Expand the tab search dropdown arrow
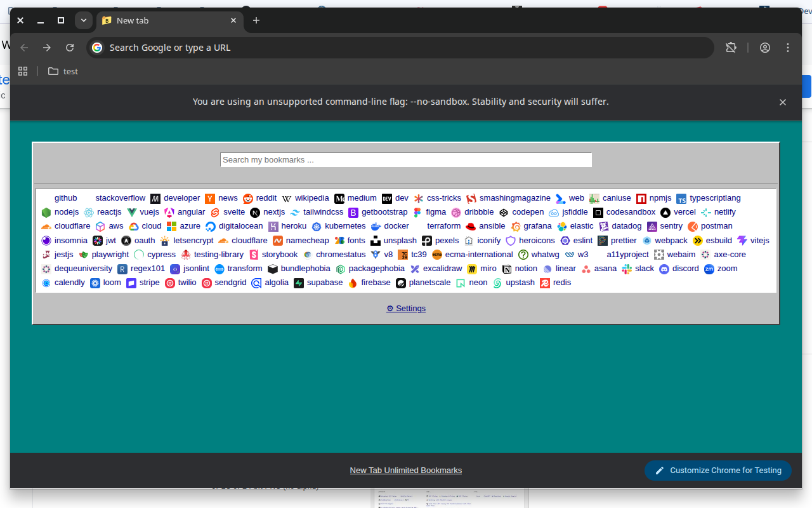Viewport: 812px width, 508px height. coord(84,20)
